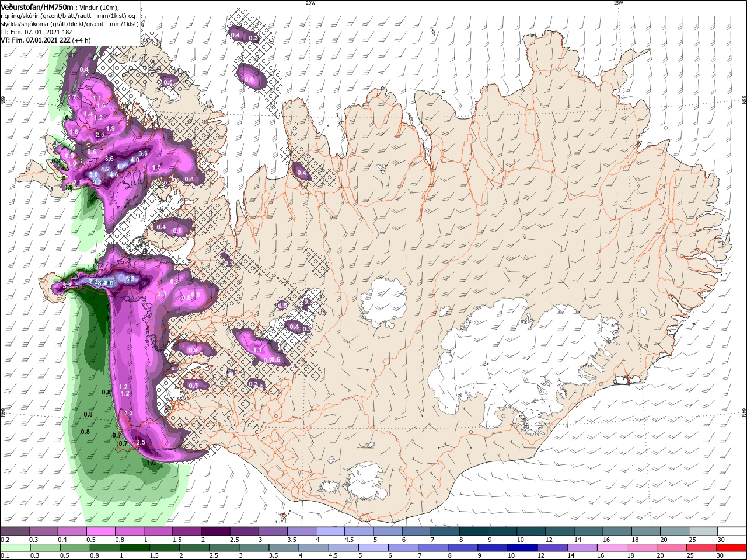This screenshot has height=560, width=747.
Task: Pick the dark teal 8 snow legend swatch
Action: tap(474, 531)
